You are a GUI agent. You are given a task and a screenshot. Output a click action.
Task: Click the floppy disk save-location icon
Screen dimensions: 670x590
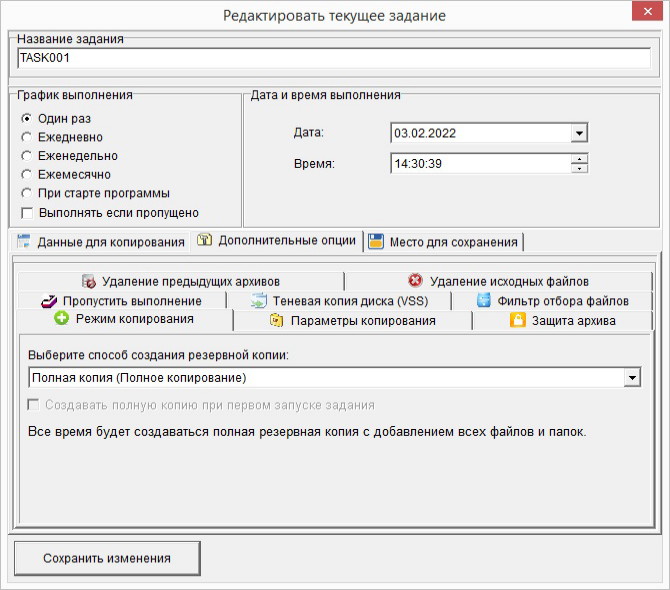pos(376,241)
